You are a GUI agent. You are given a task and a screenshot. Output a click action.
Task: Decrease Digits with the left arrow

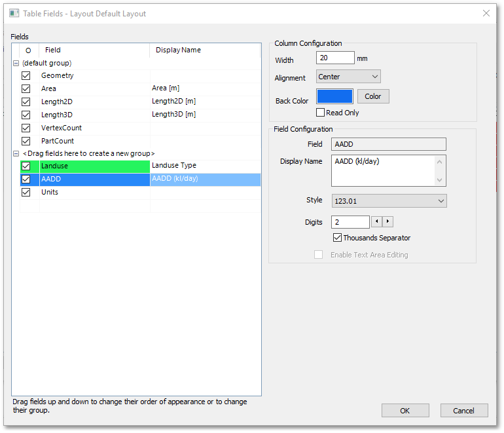point(377,221)
